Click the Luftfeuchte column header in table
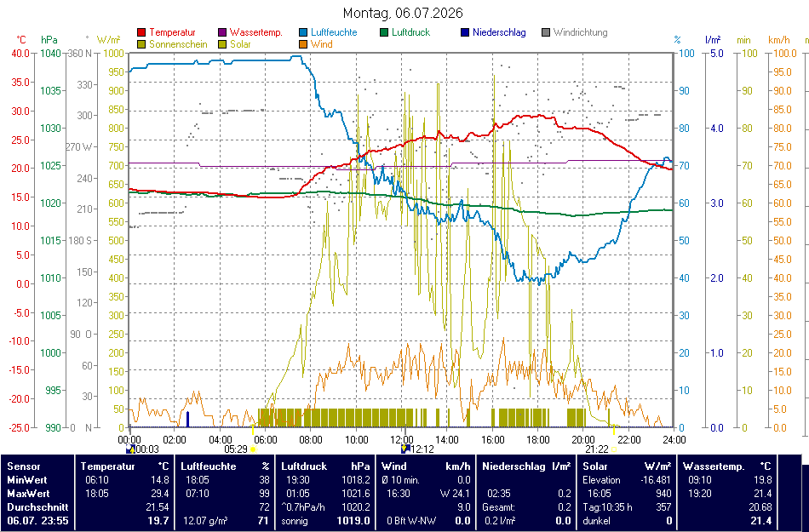Screen dimensions: 809x532 (209, 466)
